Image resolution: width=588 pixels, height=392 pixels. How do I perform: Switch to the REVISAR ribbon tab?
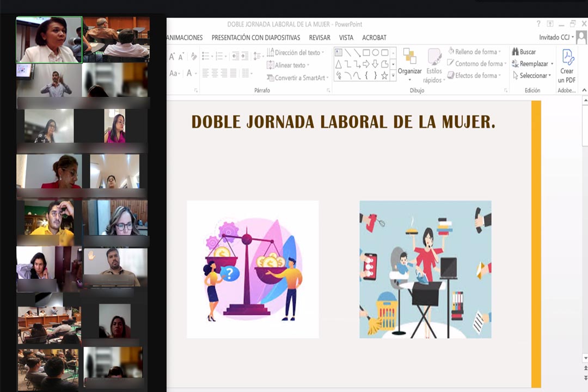pyautogui.click(x=320, y=38)
